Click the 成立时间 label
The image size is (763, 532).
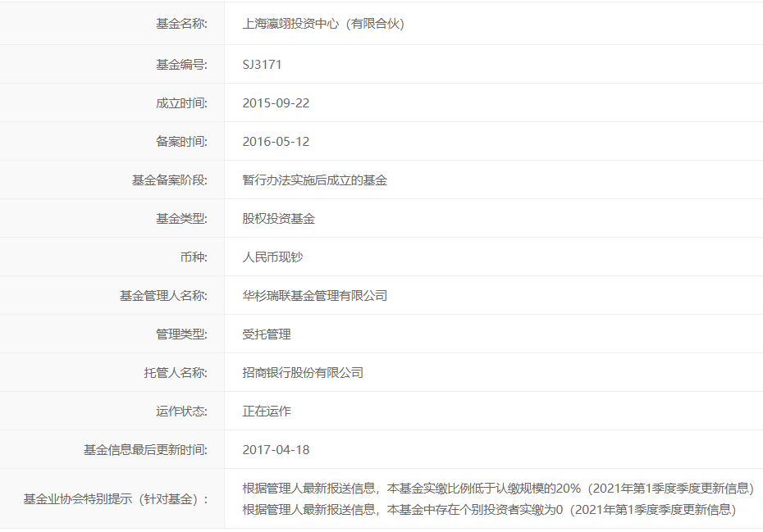click(181, 103)
